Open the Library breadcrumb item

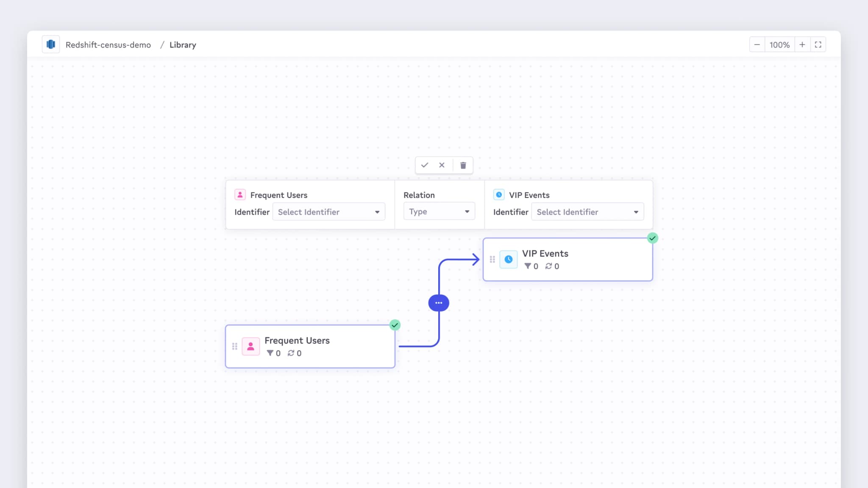point(183,45)
